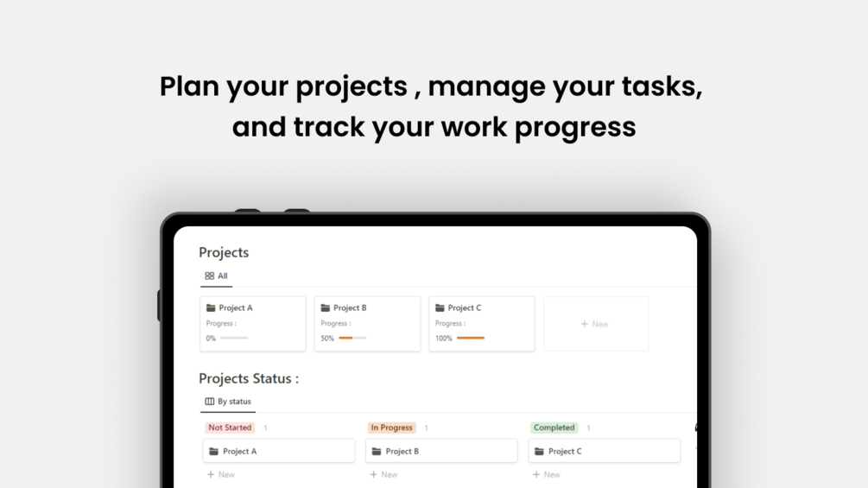868x488 pixels.
Task: Click Project C's folder icon in Completed column
Action: (x=539, y=451)
